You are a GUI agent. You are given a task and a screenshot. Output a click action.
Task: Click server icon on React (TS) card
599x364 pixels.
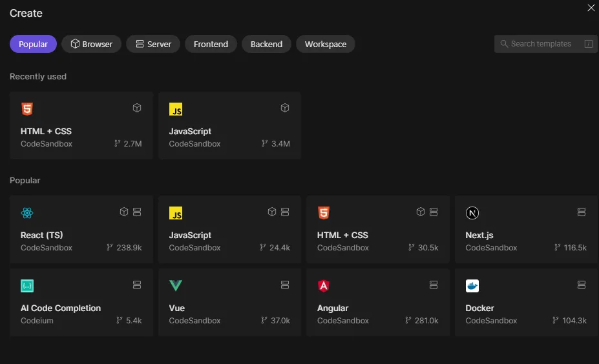137,212
